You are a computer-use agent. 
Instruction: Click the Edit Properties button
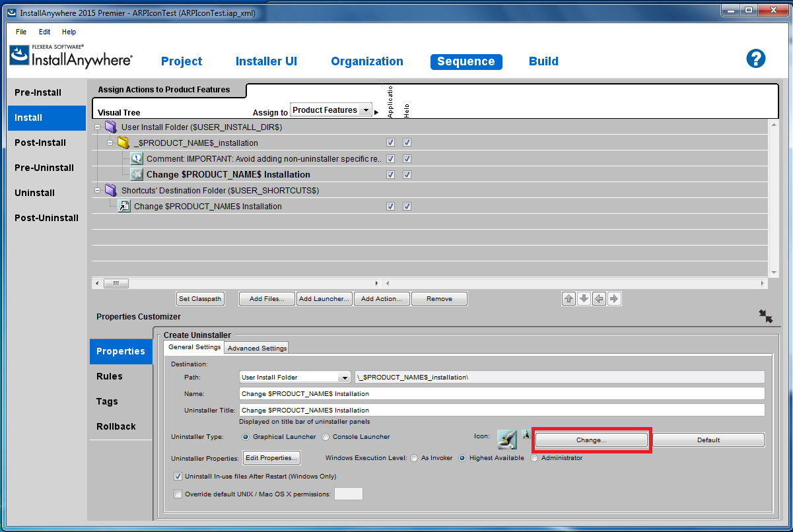tap(272, 458)
